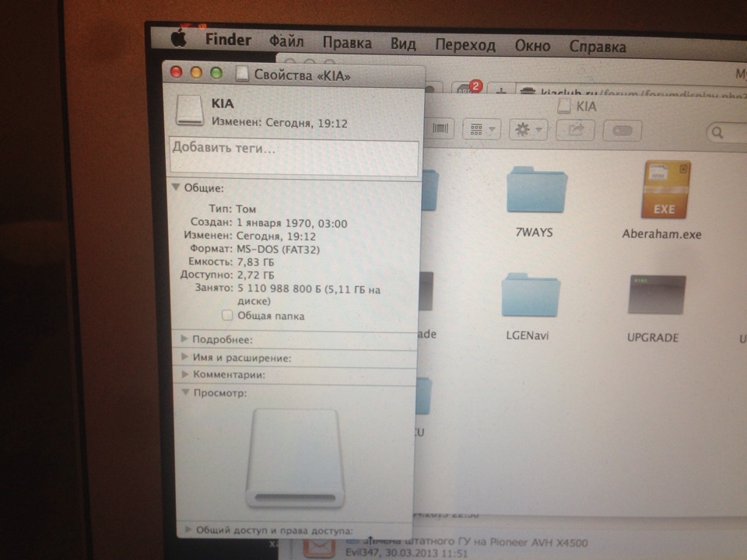The image size is (747, 560).
Task: Click the LGENavi folder name label
Action: (x=528, y=335)
